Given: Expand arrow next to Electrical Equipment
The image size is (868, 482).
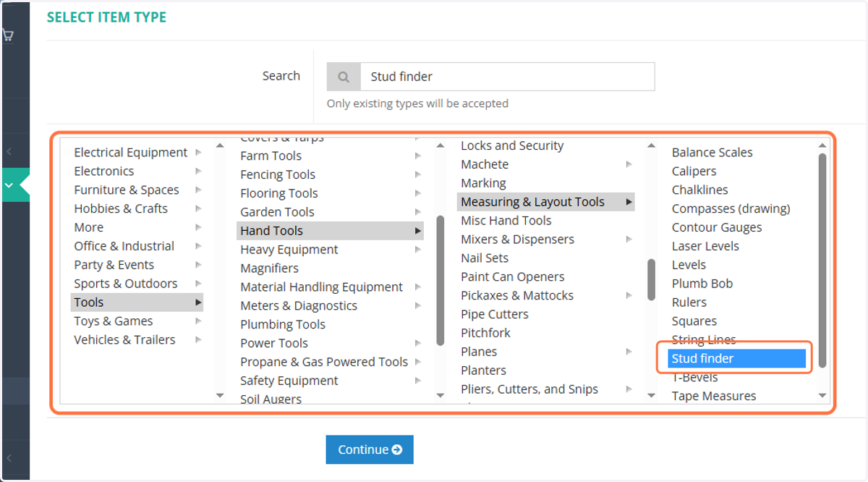Looking at the screenshot, I should pos(198,153).
